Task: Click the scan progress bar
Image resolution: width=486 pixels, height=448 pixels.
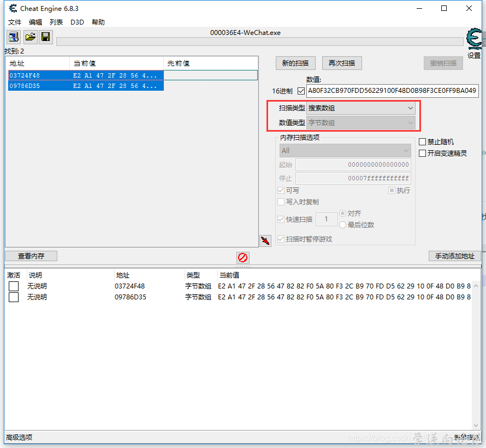Action: coord(260,42)
